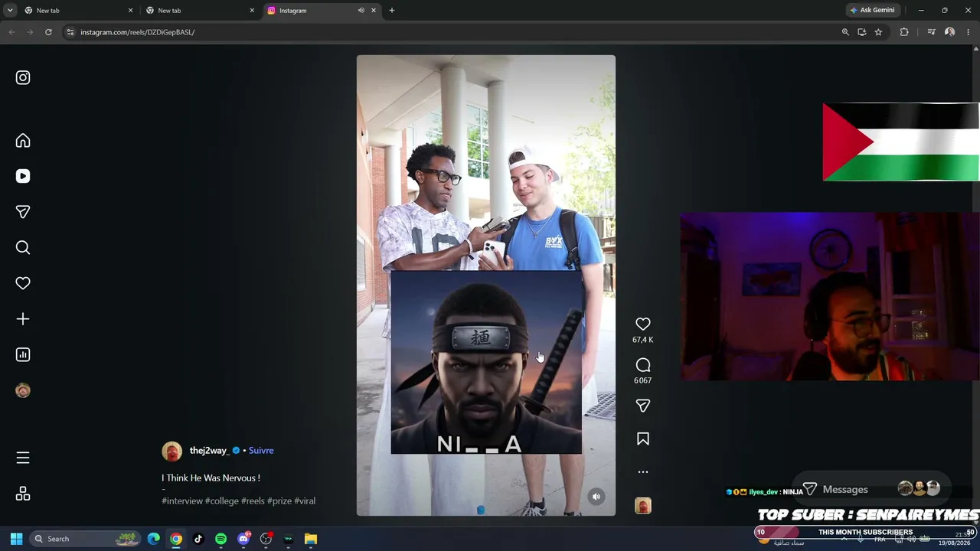Close the first New tab

point(130,11)
